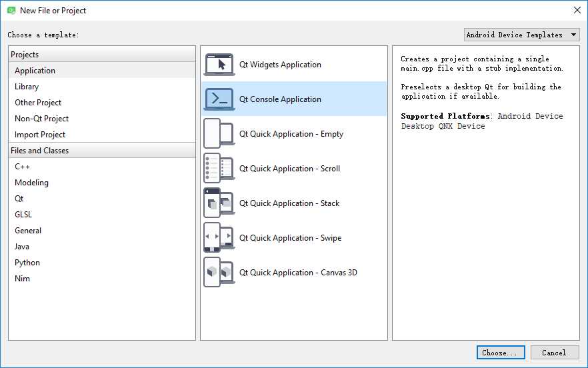The height and width of the screenshot is (368, 588).
Task: Select the C++ files category
Action: click(x=102, y=167)
